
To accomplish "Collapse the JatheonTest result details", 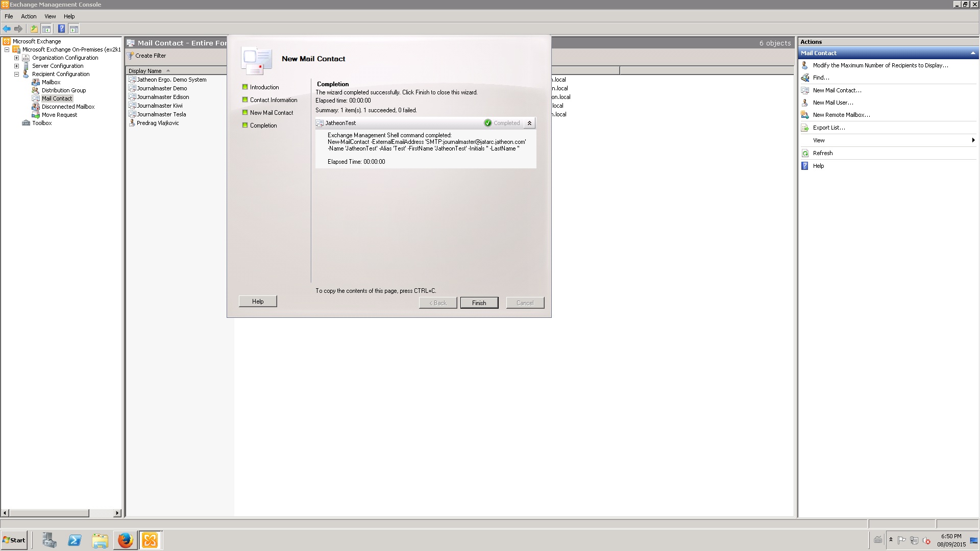I will [529, 123].
